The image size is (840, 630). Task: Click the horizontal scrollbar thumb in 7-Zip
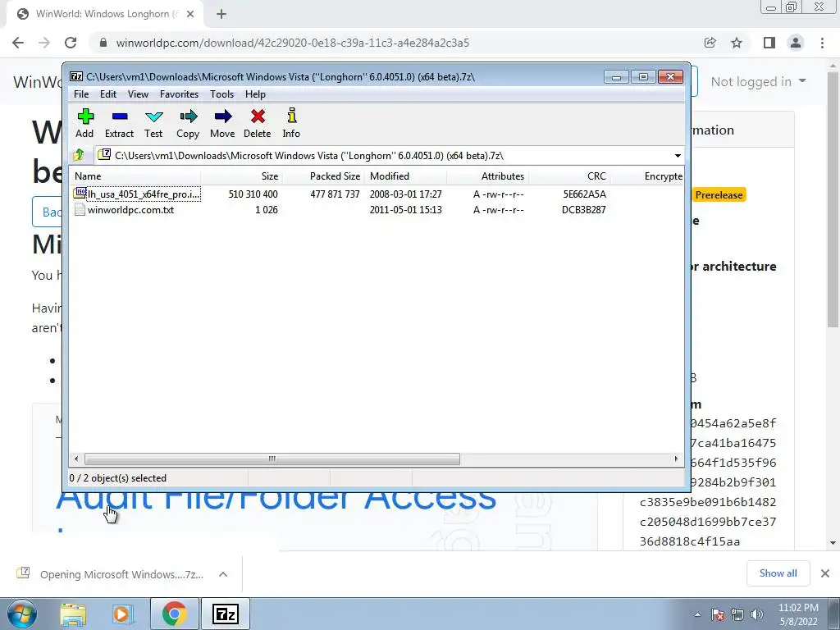click(272, 459)
